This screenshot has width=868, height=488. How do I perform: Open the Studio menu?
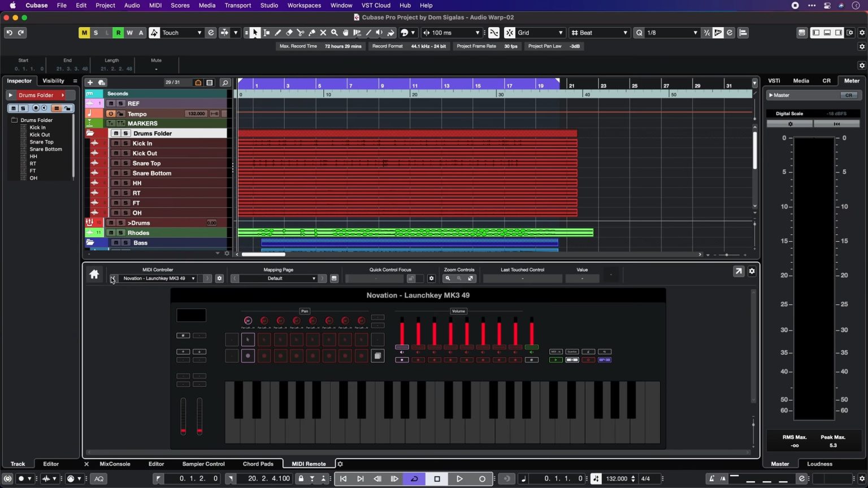(x=269, y=5)
